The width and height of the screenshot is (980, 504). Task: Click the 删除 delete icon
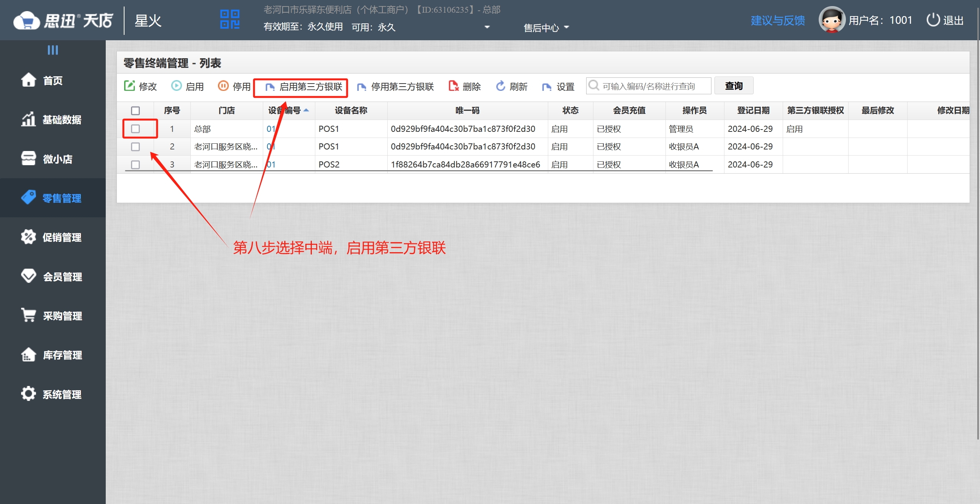click(x=454, y=86)
